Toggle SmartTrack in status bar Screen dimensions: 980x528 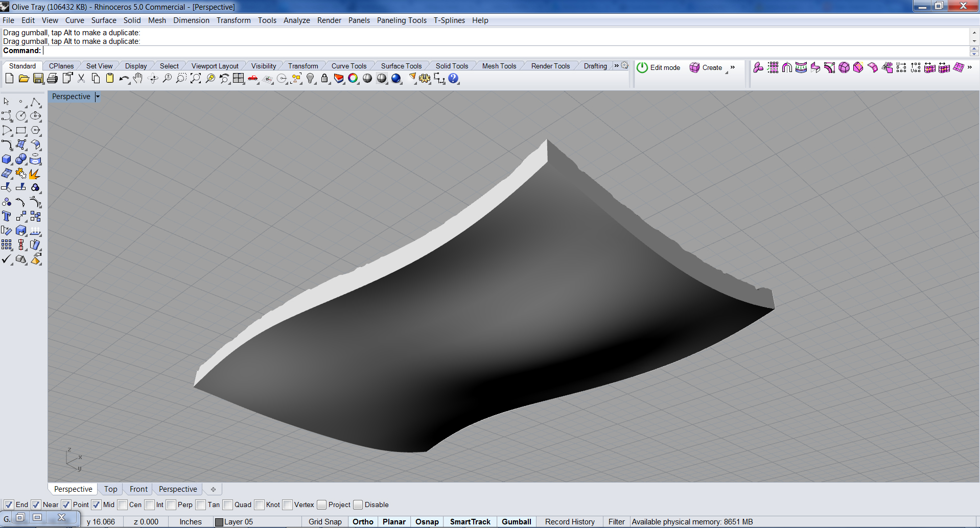[x=470, y=522]
